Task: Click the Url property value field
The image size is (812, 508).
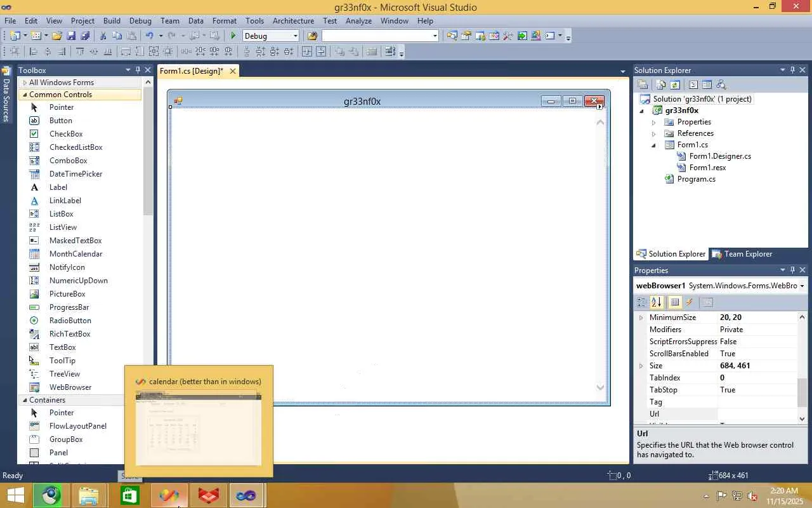Action: (757, 414)
